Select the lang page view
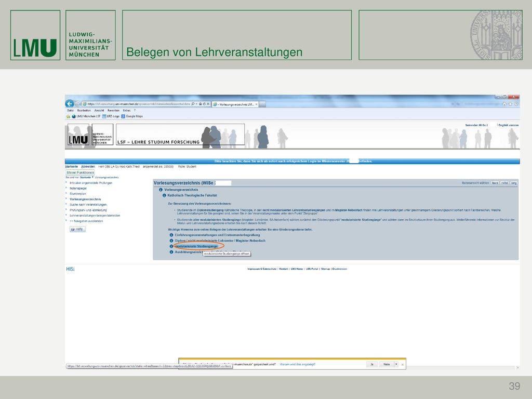This screenshot has height=399, width=532. pos(514,183)
